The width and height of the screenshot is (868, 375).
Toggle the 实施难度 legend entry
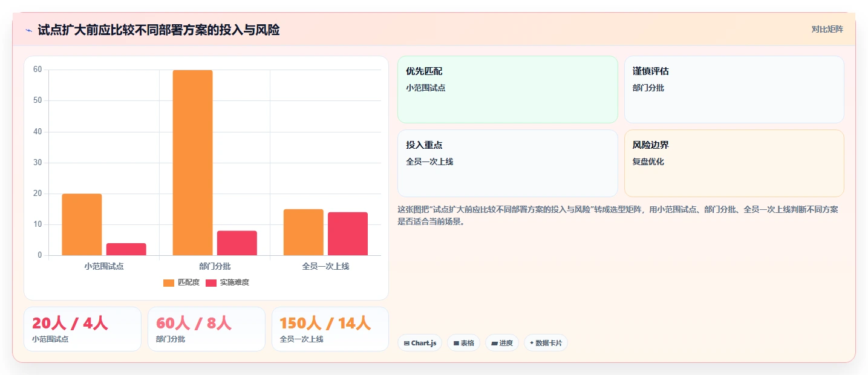tap(227, 282)
